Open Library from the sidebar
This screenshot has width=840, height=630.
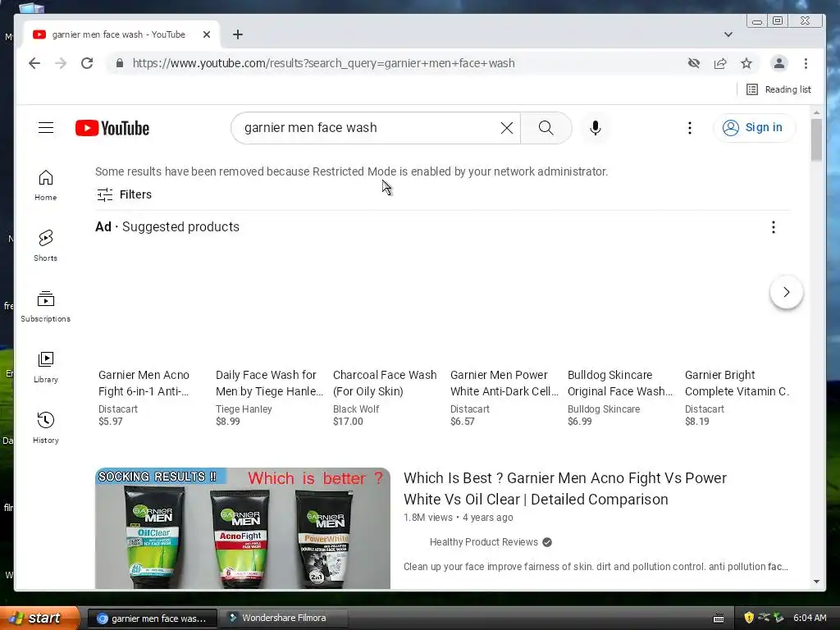point(46,367)
